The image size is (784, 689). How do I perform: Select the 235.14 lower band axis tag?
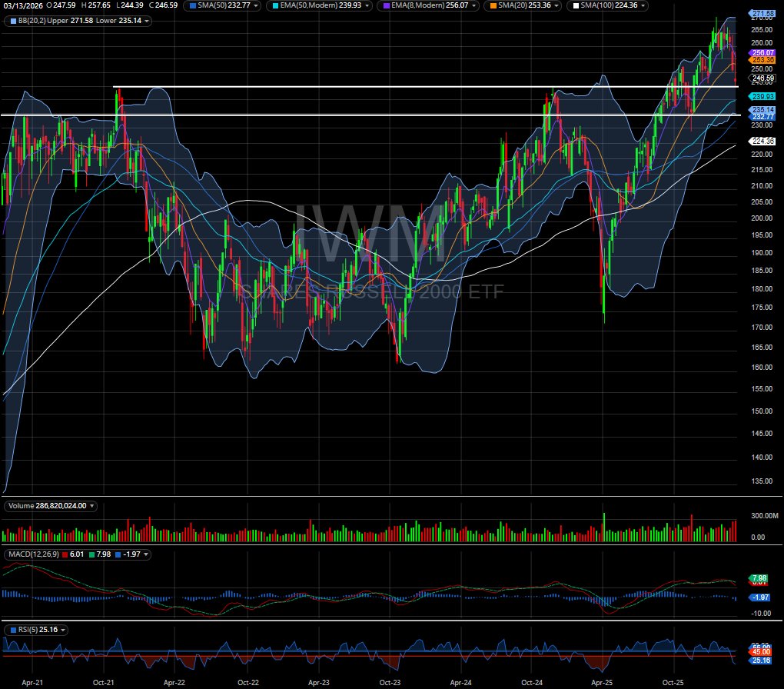[762, 110]
